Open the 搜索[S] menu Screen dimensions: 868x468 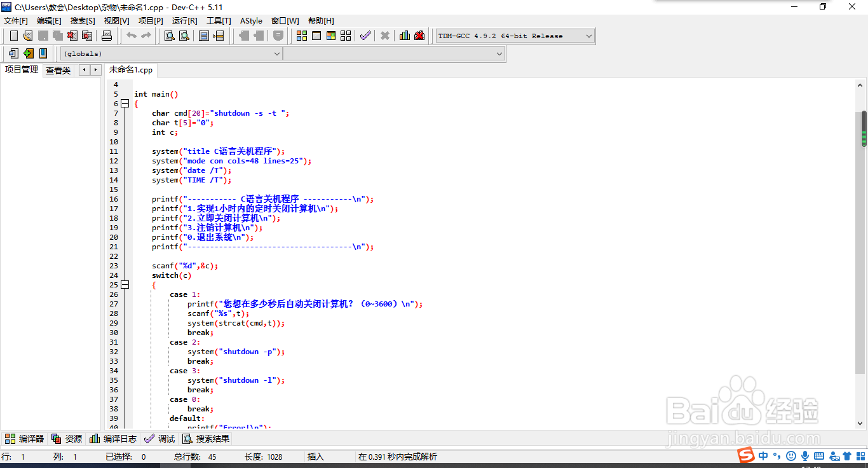[x=83, y=20]
